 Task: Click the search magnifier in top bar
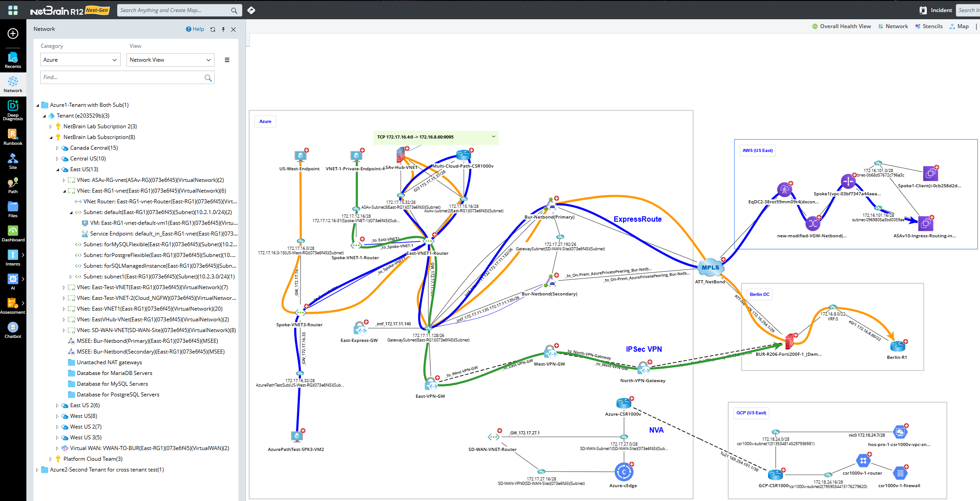tap(234, 10)
